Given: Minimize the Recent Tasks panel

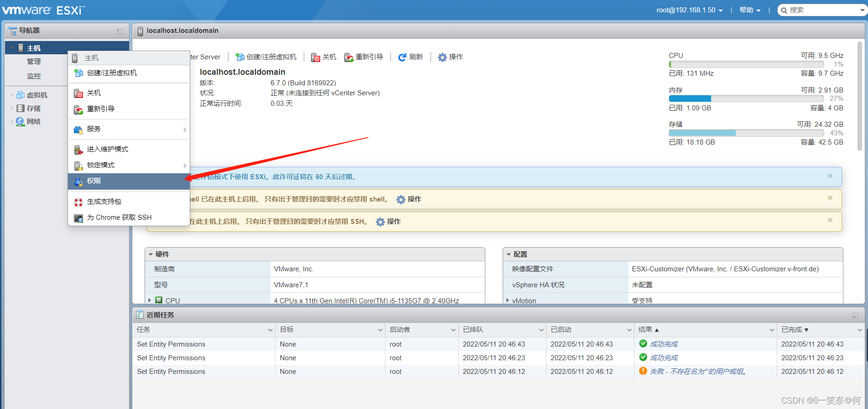Looking at the screenshot, I should click(x=855, y=315).
